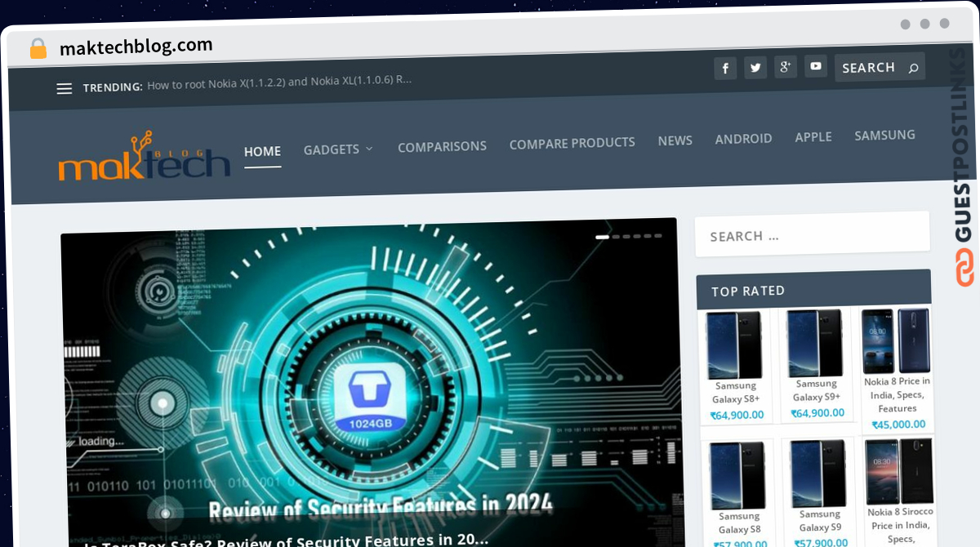Open the NEWS menu item
This screenshot has width=980, height=547.
pyautogui.click(x=675, y=140)
